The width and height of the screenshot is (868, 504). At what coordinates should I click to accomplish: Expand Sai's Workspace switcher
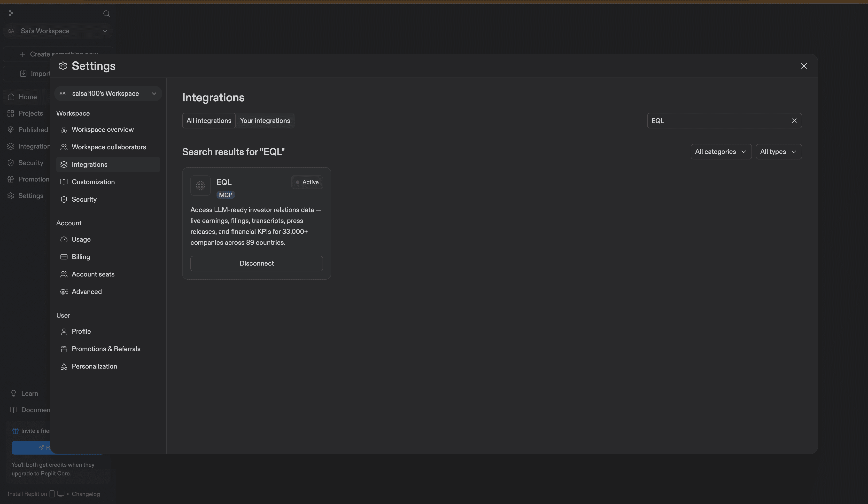click(58, 31)
